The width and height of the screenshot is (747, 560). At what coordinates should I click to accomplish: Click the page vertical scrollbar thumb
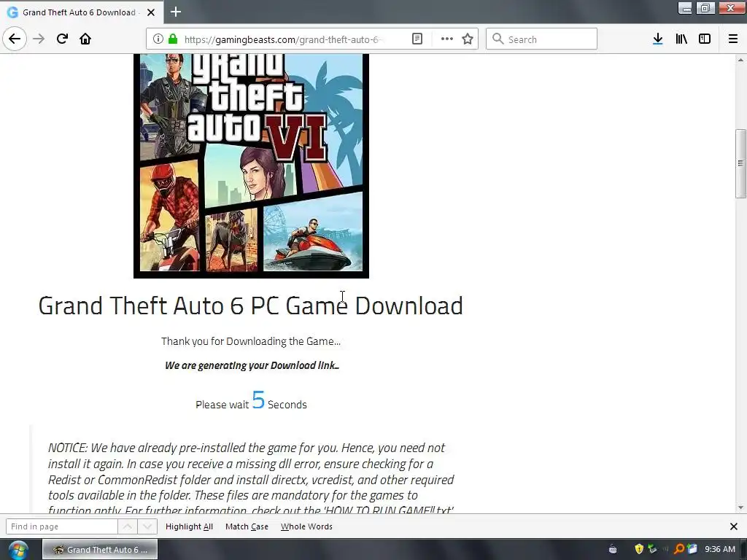(740, 163)
